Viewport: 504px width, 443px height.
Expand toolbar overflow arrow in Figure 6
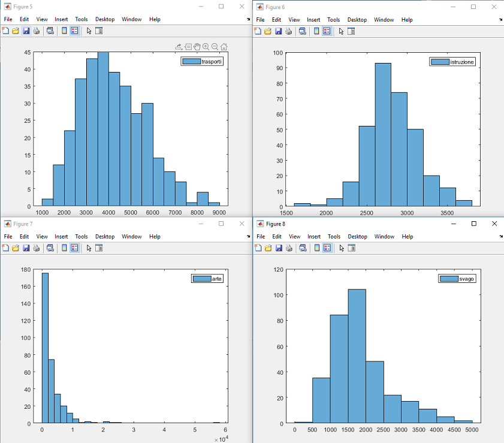500,20
